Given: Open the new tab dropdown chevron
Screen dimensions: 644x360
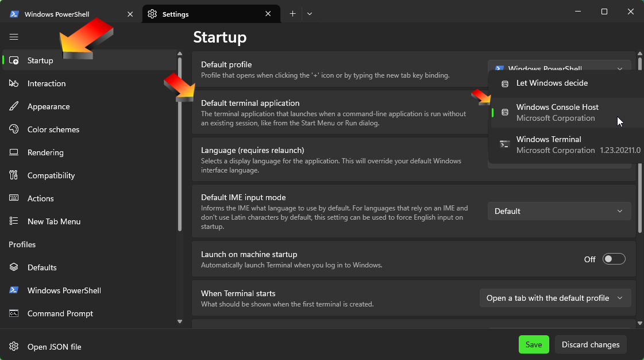Looking at the screenshot, I should pyautogui.click(x=310, y=14).
